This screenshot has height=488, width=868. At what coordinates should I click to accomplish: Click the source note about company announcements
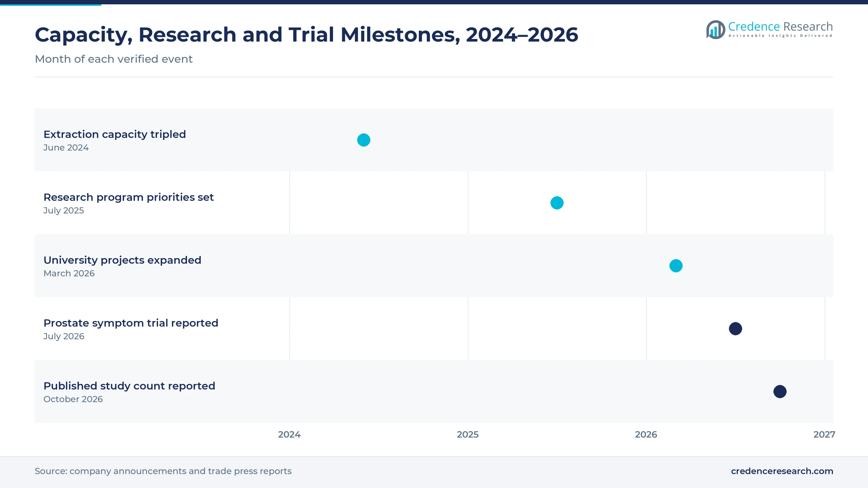click(x=163, y=471)
